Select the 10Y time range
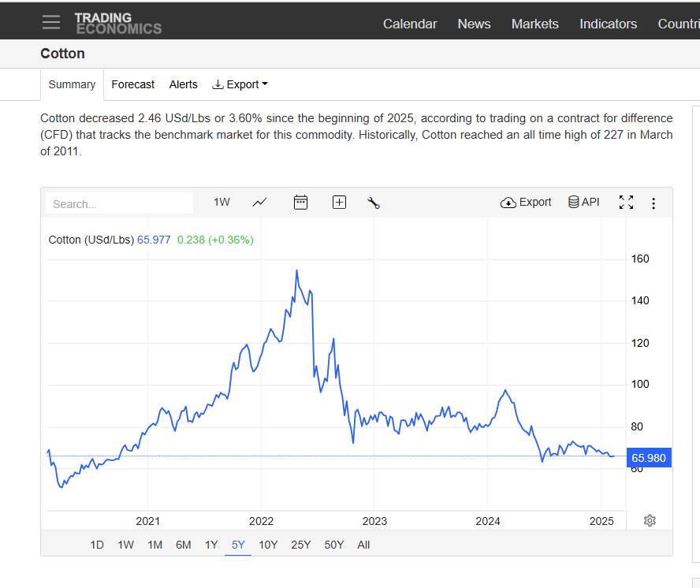The image size is (700, 588). click(268, 545)
